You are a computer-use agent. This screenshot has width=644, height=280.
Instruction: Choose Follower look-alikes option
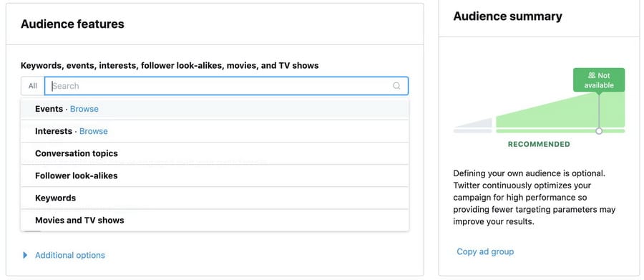pyautogui.click(x=215, y=175)
